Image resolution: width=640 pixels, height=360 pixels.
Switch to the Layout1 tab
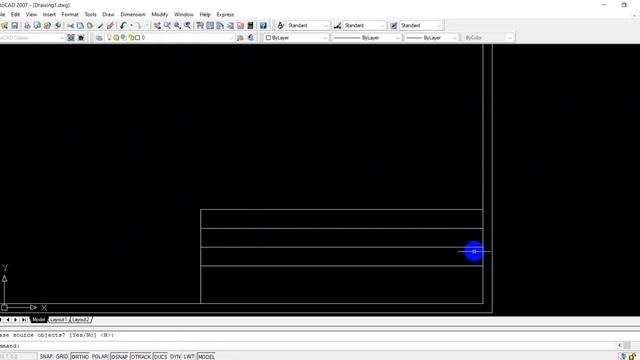(x=59, y=320)
